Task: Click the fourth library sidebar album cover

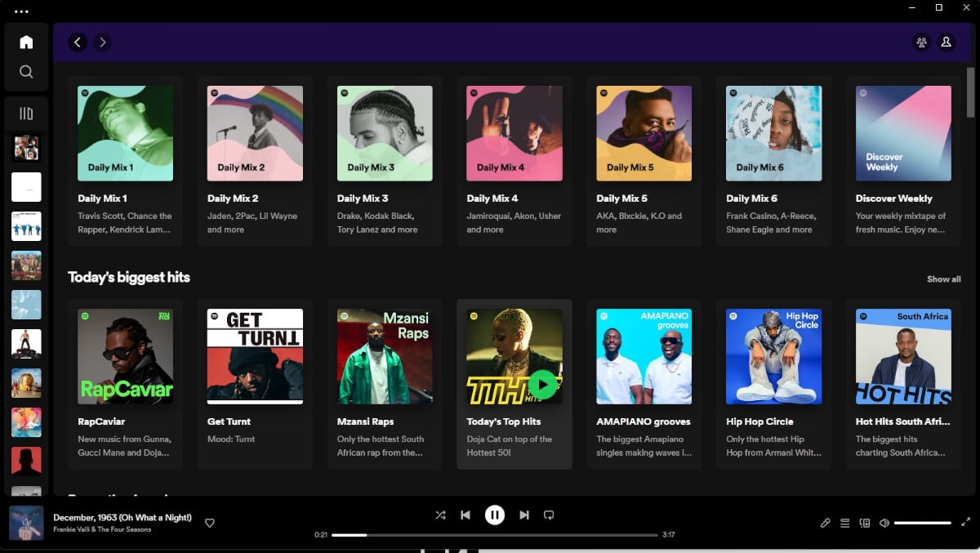Action: click(26, 265)
